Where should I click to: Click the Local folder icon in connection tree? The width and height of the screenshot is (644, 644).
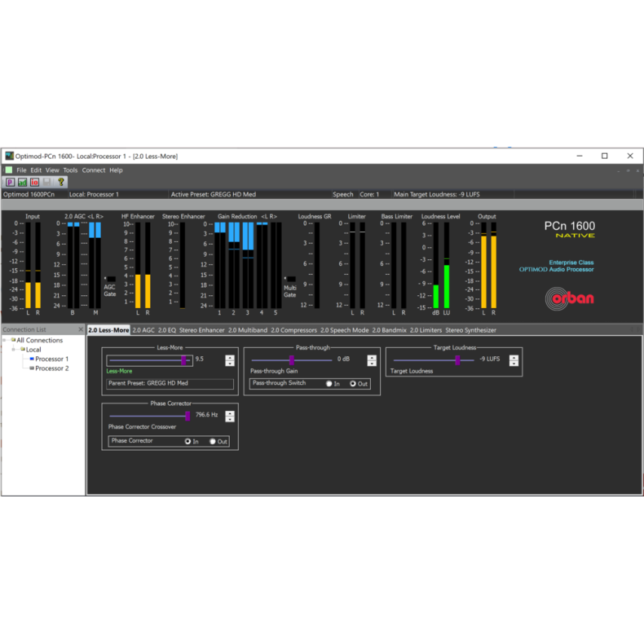pyautogui.click(x=23, y=349)
